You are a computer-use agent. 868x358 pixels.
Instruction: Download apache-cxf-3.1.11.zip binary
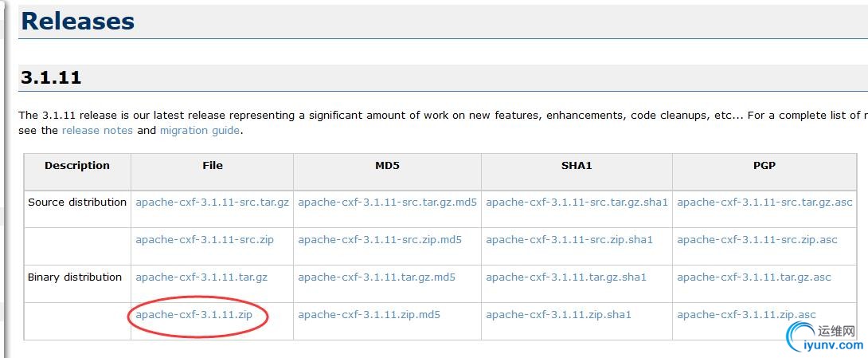pos(194,315)
